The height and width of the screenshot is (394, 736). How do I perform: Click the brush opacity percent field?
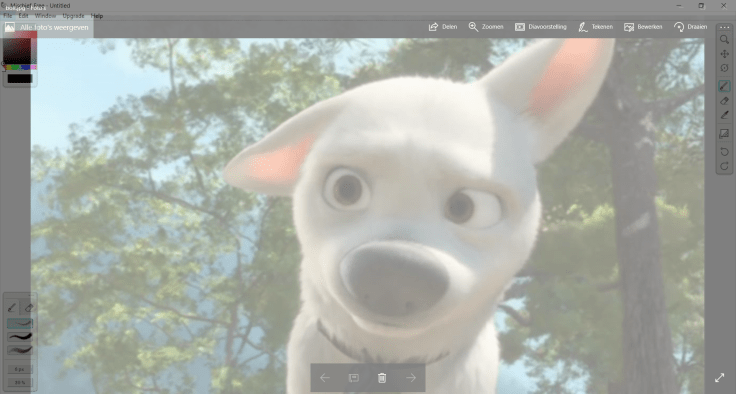(x=20, y=382)
